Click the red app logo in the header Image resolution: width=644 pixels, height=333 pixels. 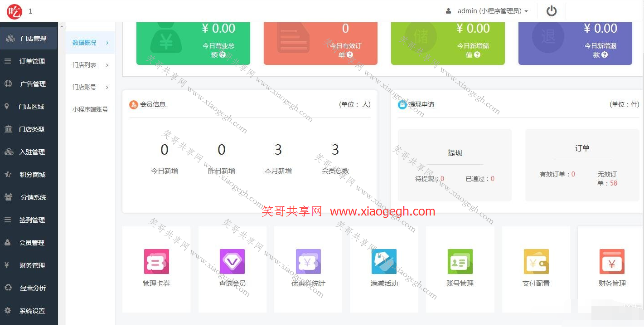[14, 11]
